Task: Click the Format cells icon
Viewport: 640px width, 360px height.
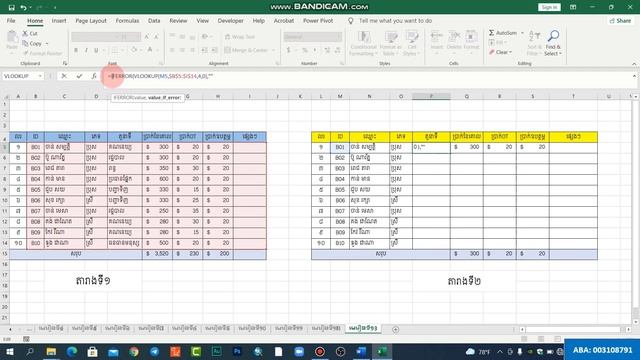Action: tap(471, 37)
